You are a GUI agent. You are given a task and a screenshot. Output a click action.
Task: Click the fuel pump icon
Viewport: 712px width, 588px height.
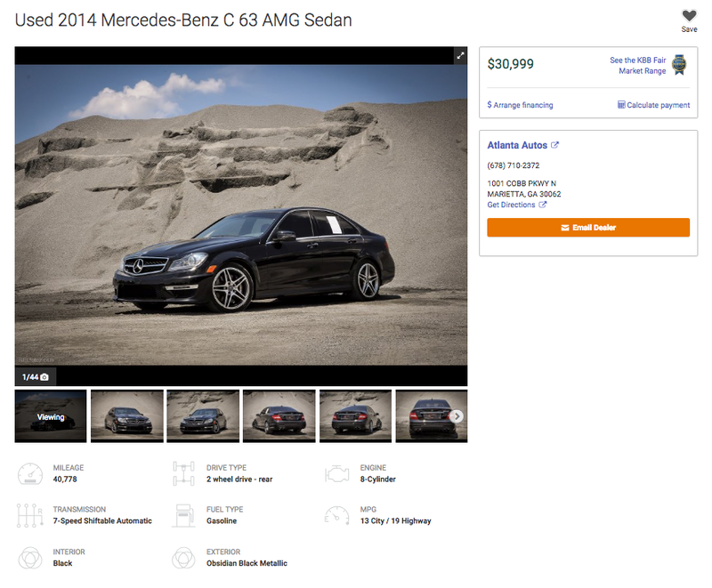[x=183, y=515]
